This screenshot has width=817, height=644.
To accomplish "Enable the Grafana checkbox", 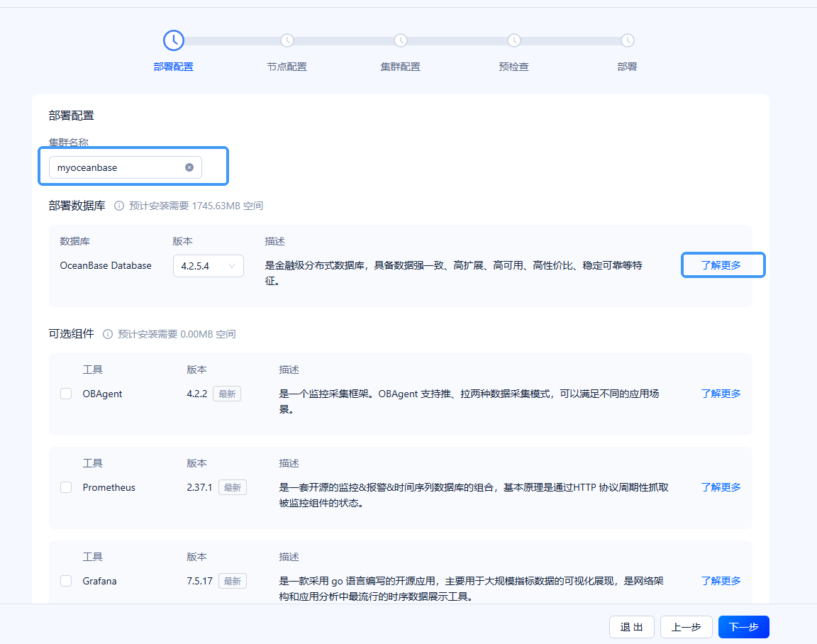I will point(66,581).
